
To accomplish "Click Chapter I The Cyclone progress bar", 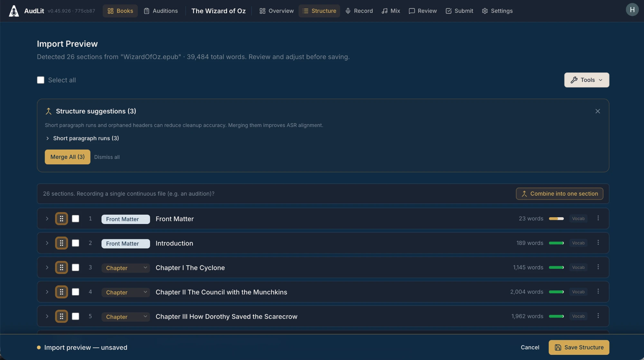I will [556, 268].
